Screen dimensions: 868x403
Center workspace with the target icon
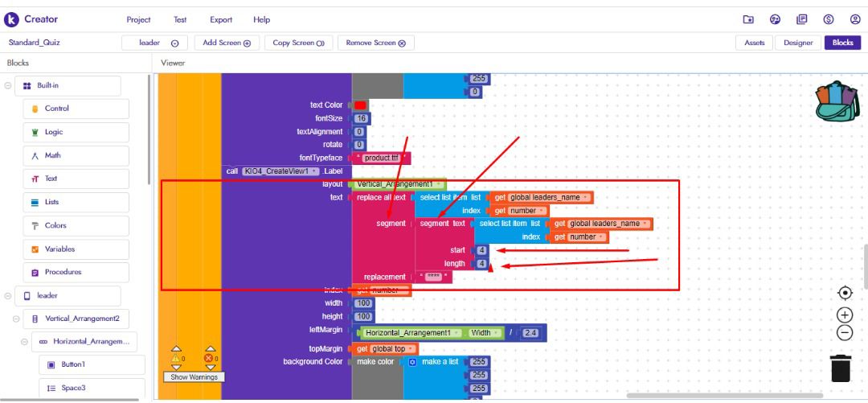click(845, 293)
